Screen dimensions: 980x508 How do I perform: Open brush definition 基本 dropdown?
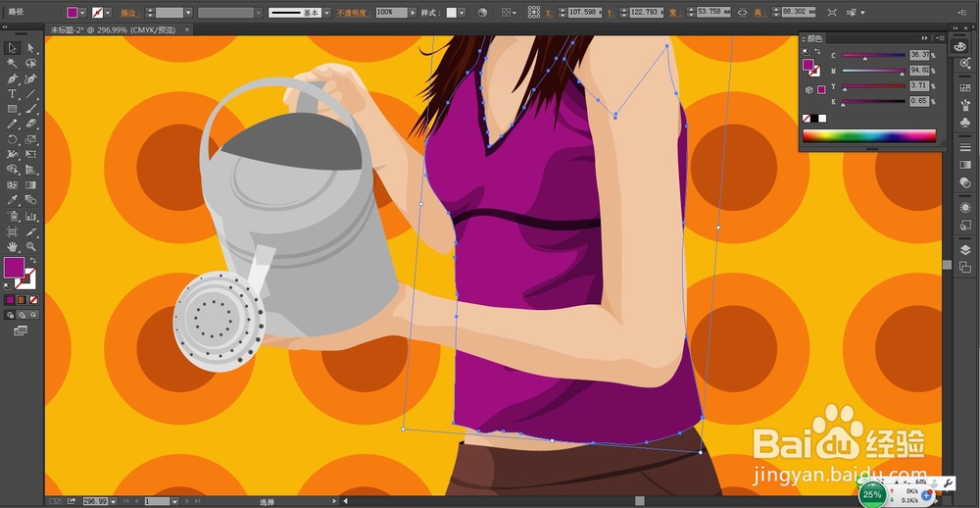pos(327,13)
